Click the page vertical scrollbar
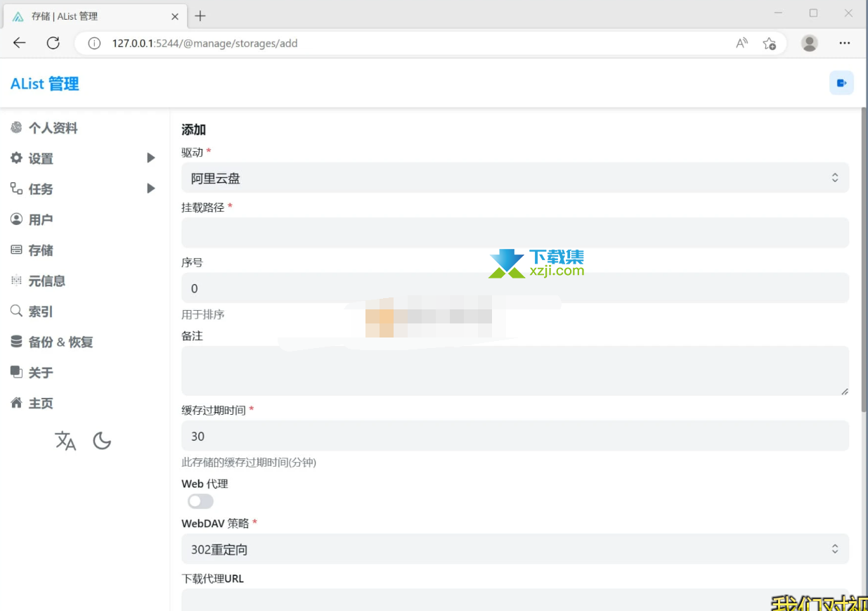Screen dimensions: 868x611 point(864,260)
